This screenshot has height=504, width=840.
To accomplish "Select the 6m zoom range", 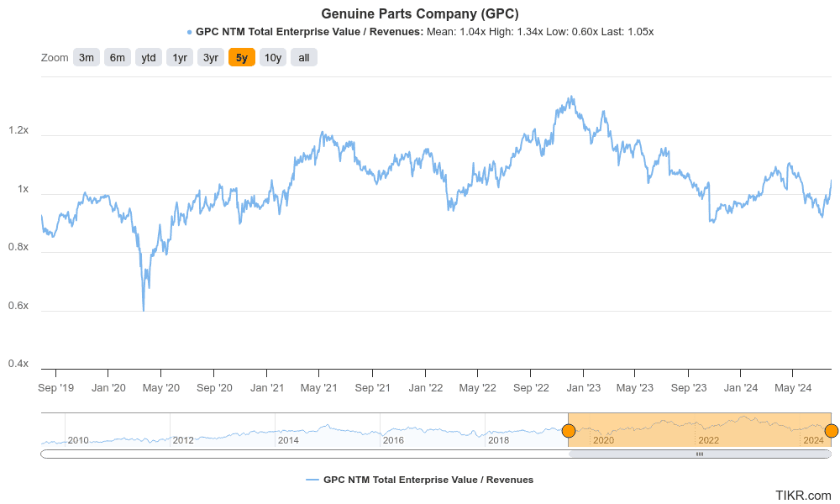I will click(x=117, y=57).
